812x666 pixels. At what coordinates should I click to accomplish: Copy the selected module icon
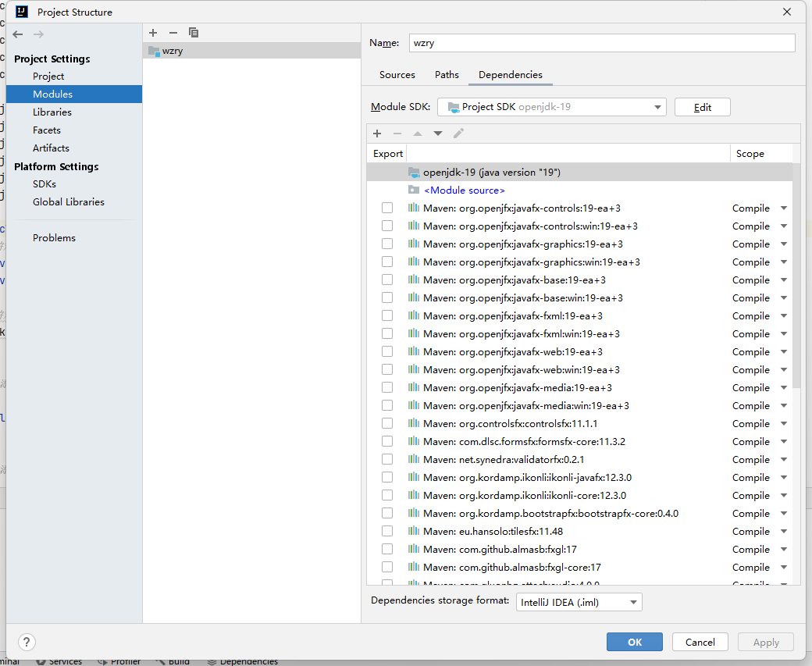194,33
